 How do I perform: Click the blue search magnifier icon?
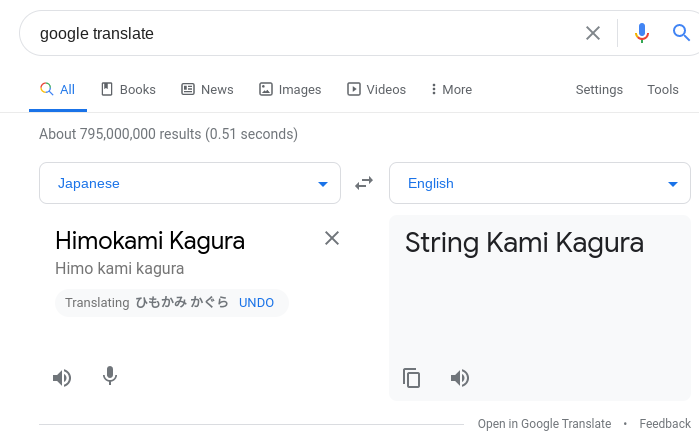pyautogui.click(x=682, y=33)
